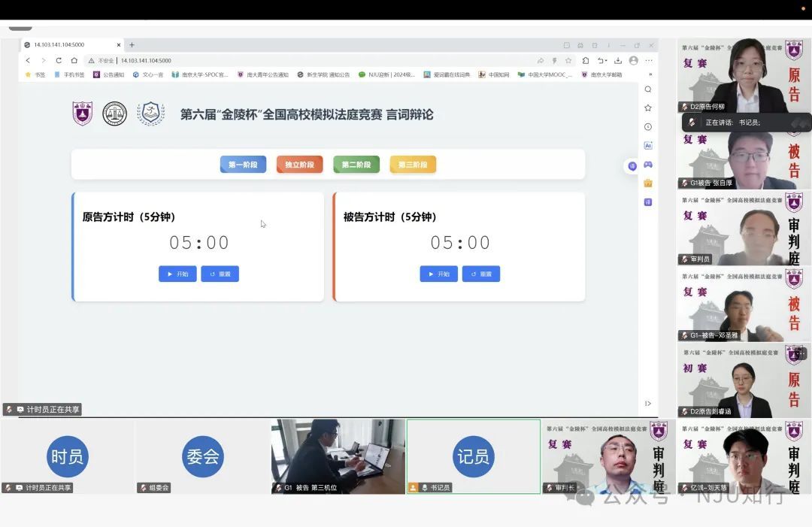
Task: Open the sidebar search icon
Action: click(648, 89)
